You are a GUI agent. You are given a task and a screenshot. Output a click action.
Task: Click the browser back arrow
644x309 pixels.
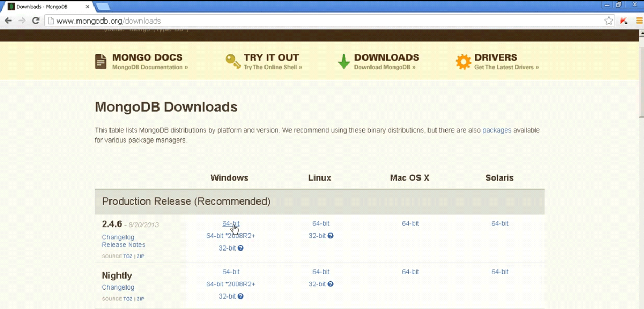[8, 21]
